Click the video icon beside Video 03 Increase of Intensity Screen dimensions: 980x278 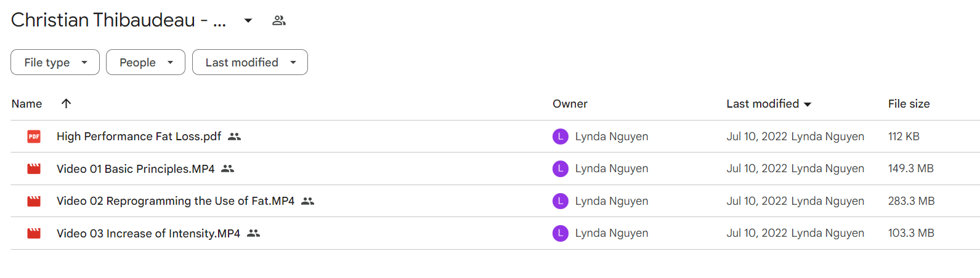(34, 233)
